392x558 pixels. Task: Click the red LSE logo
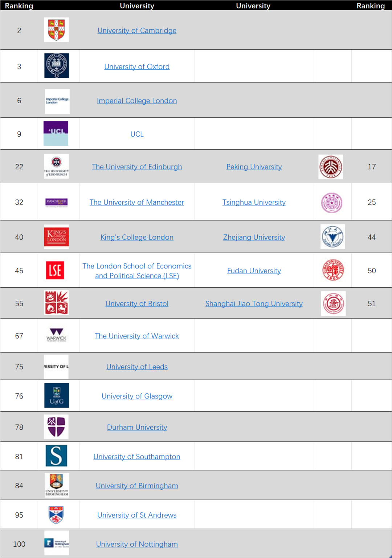pyautogui.click(x=55, y=270)
